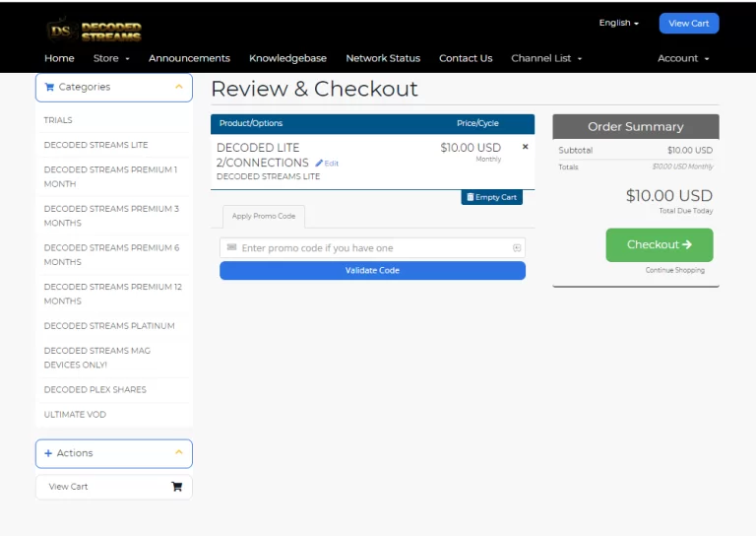This screenshot has height=536, width=756.
Task: Click the Validate Code button
Action: 372,271
